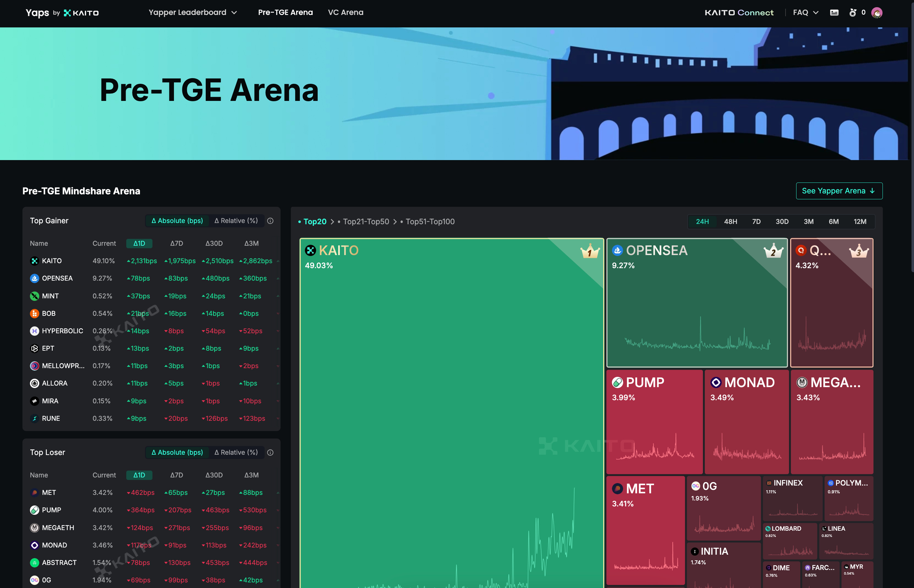This screenshot has height=588, width=914.
Task: Click the OPENSEA logo in Top Gainer list
Action: [34, 278]
